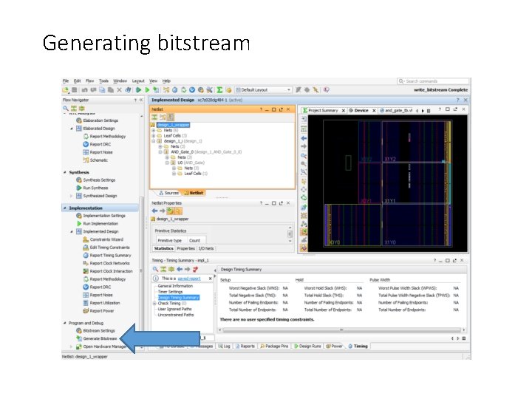Switch to the Package Pins tab
This screenshot has width=532, height=399.
tap(274, 346)
